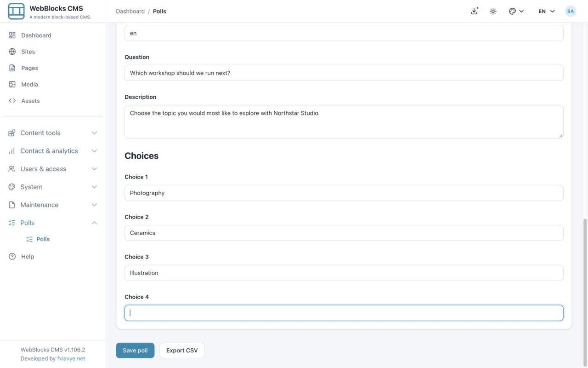The image size is (588, 368).
Task: Click the System palette icon in sidebar
Action: pyautogui.click(x=12, y=187)
